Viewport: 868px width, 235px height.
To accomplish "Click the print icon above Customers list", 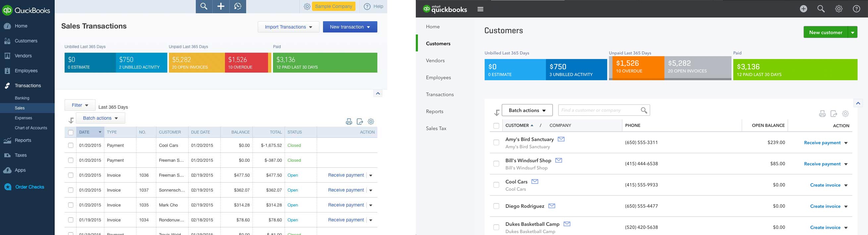I will pos(822,114).
